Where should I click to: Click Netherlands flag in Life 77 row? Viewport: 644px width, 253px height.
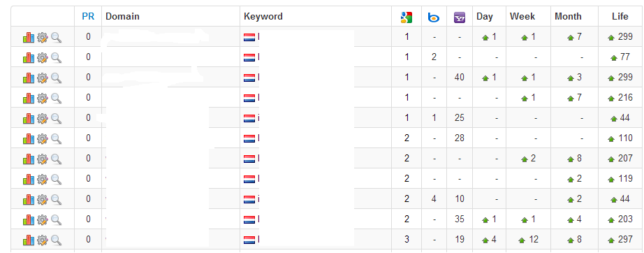coord(249,57)
